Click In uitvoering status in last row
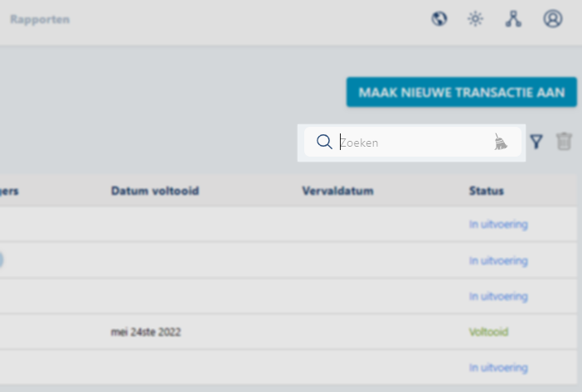 click(498, 367)
